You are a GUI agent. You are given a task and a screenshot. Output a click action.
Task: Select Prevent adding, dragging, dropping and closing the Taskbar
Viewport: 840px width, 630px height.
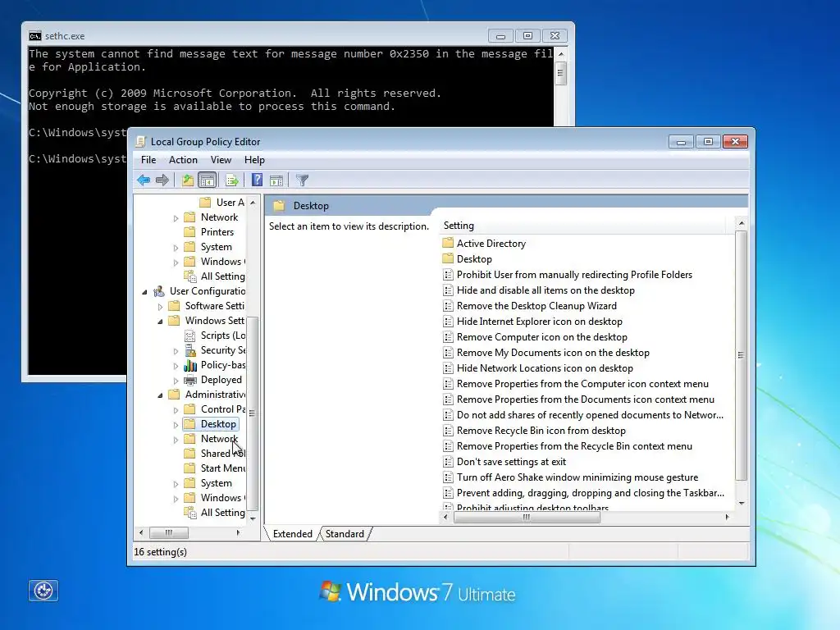[x=591, y=493]
